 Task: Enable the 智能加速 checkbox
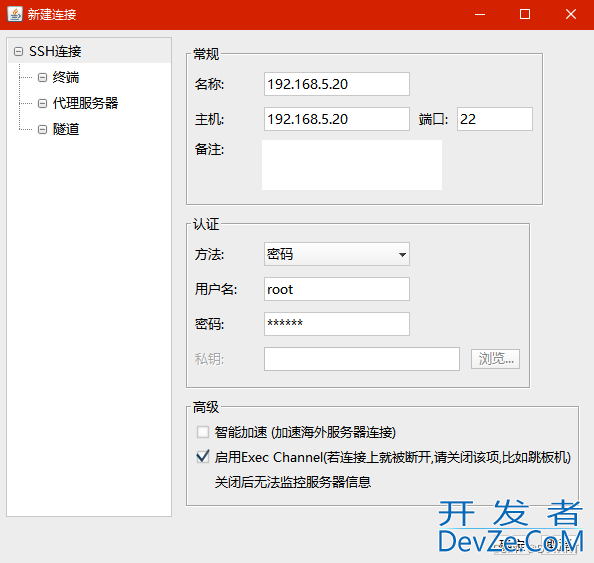203,432
